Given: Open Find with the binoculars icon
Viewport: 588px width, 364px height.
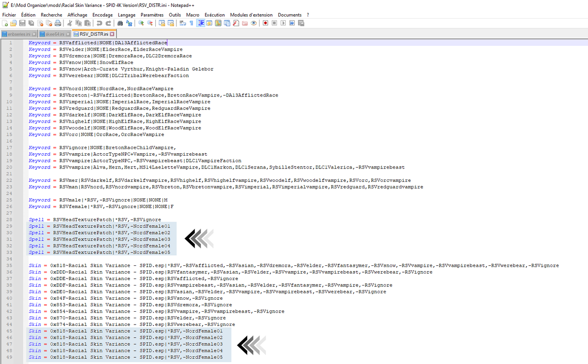Looking at the screenshot, I should point(120,23).
